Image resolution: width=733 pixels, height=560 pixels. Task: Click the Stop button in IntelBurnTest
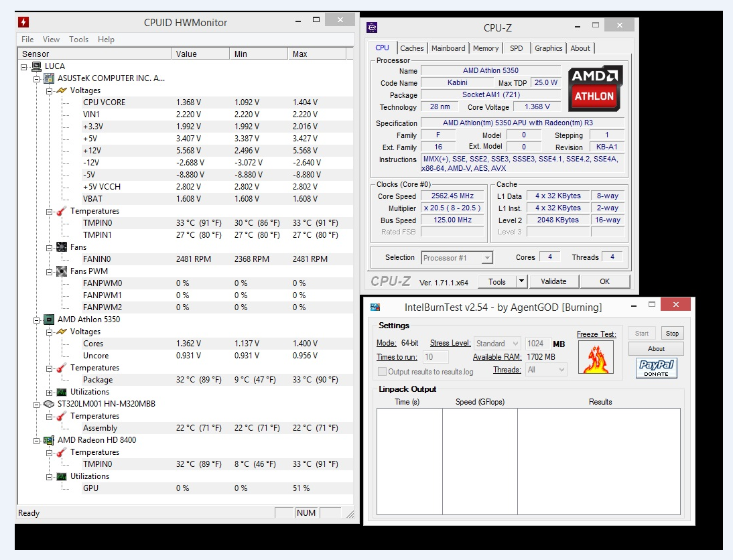tap(672, 334)
